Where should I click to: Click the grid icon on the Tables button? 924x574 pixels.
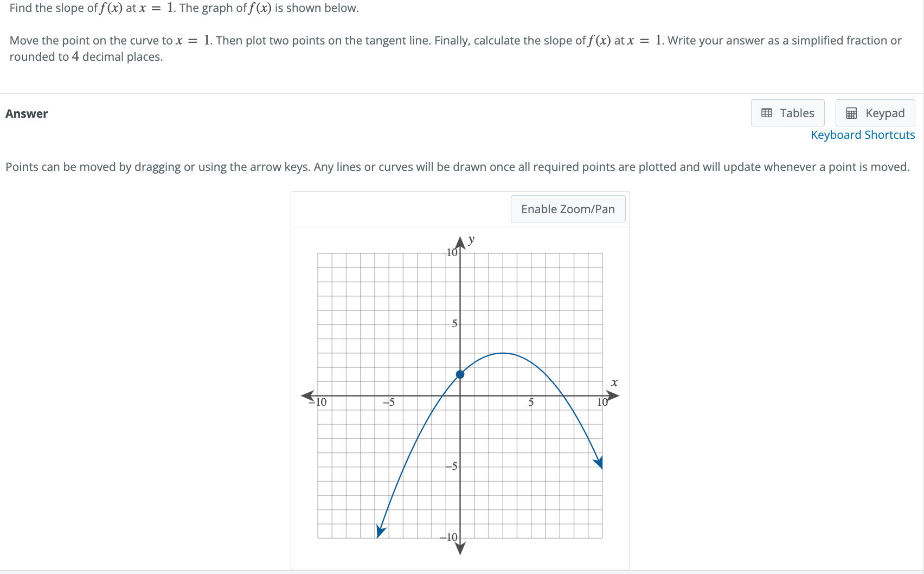pyautogui.click(x=766, y=113)
